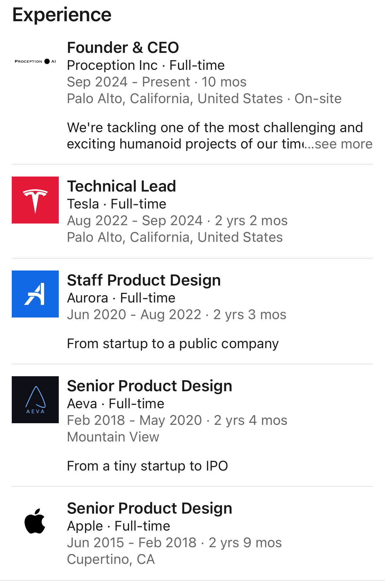385x588 pixels.
Task: Click "Apple · Full-time" company line
Action: pos(119,526)
